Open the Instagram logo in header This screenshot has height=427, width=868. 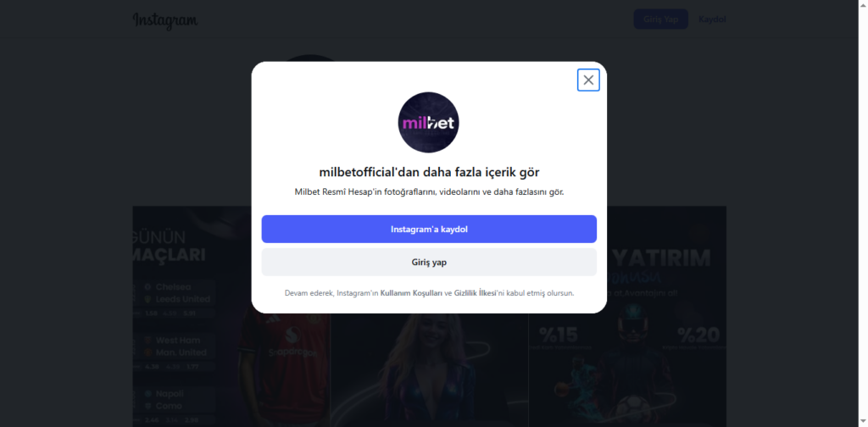tap(165, 20)
